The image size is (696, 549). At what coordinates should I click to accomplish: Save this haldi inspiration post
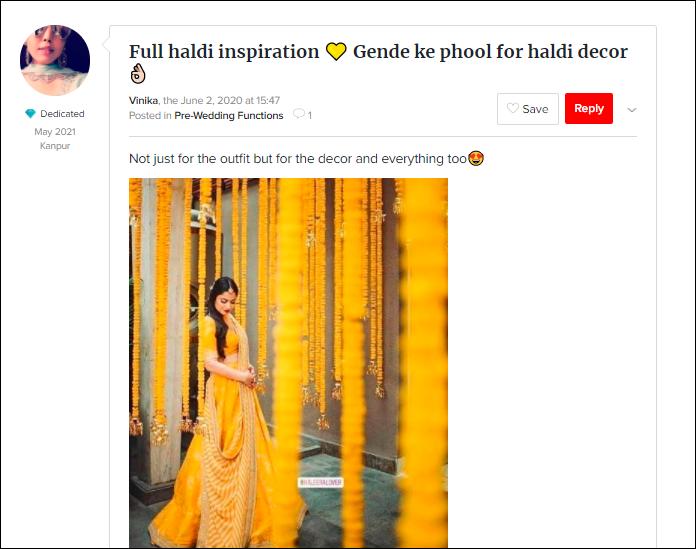528,109
